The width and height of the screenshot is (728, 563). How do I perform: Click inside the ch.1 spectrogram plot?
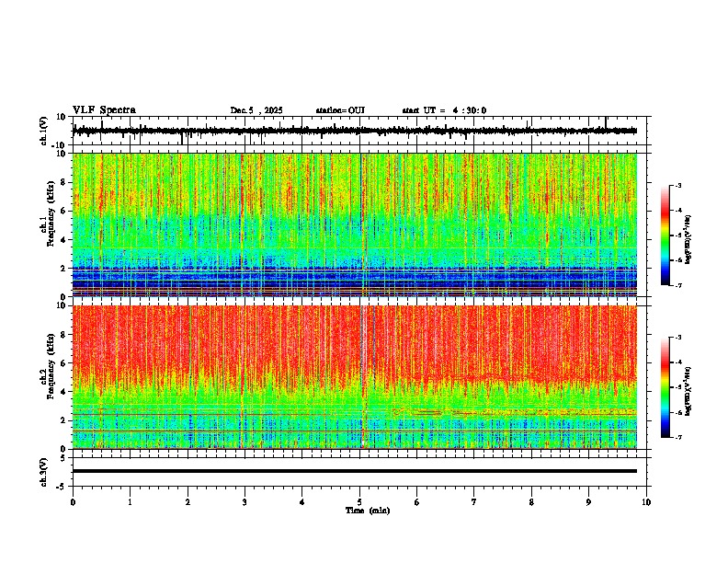click(355, 224)
